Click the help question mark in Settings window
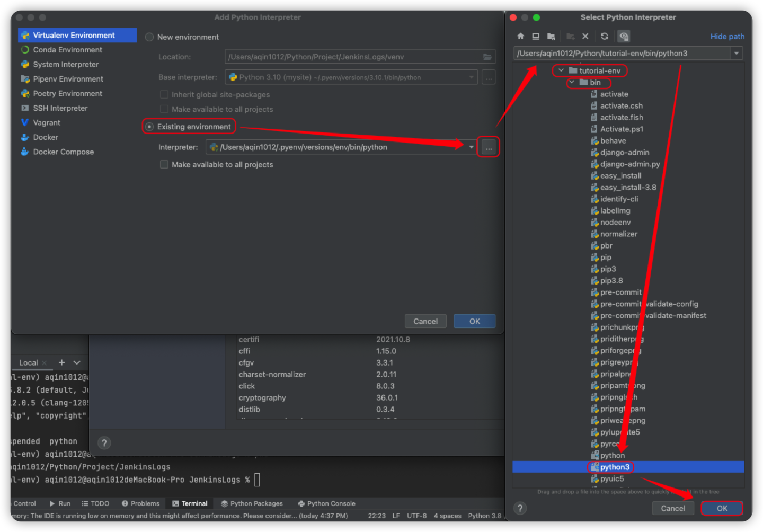Image resolution: width=763 pixels, height=532 pixels. 104,443
